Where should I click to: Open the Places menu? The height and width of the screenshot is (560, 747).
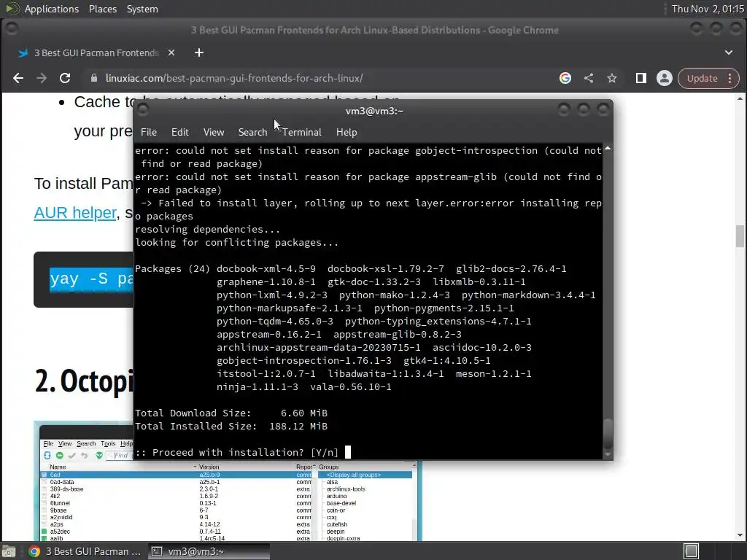[102, 9]
